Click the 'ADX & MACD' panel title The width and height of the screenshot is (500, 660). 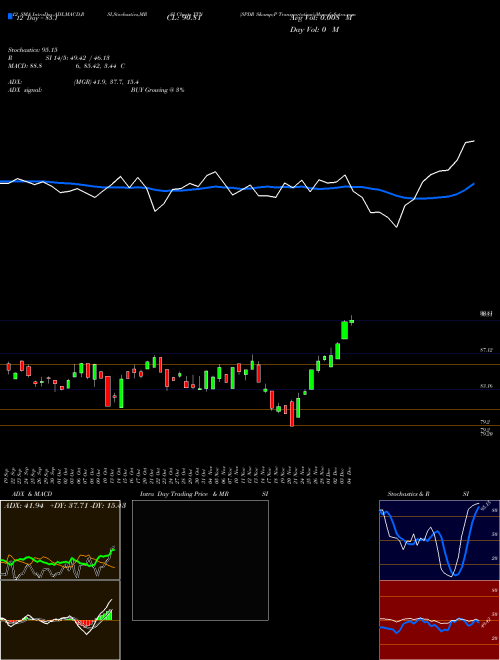point(32,494)
